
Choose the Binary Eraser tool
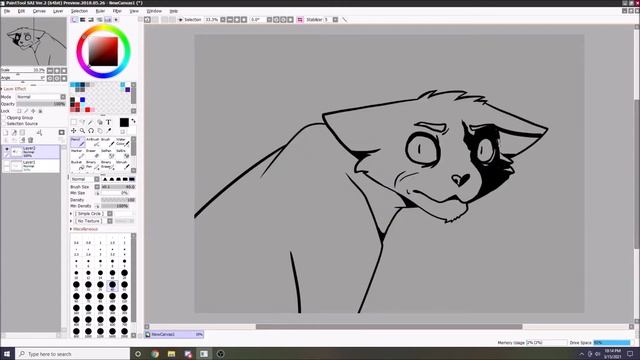(x=107, y=165)
